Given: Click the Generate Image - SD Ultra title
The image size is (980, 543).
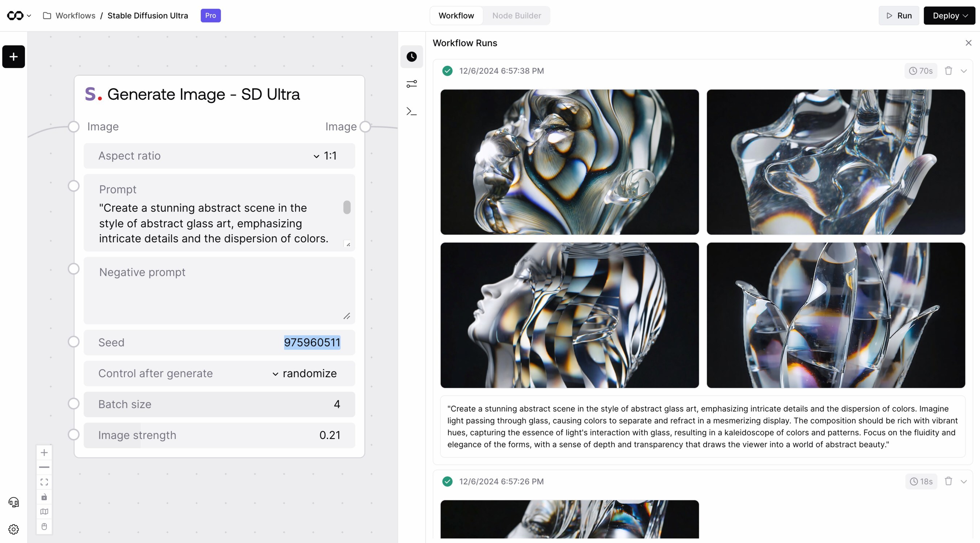Looking at the screenshot, I should [x=204, y=94].
